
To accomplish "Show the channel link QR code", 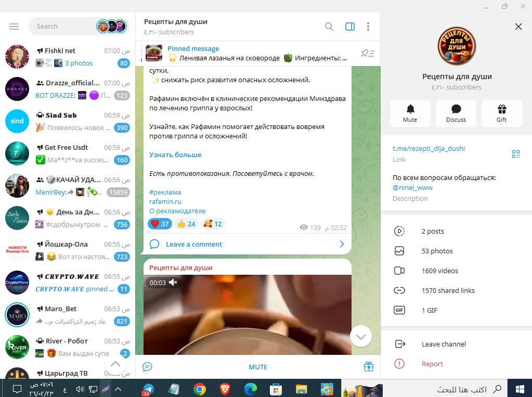I will tap(516, 154).
